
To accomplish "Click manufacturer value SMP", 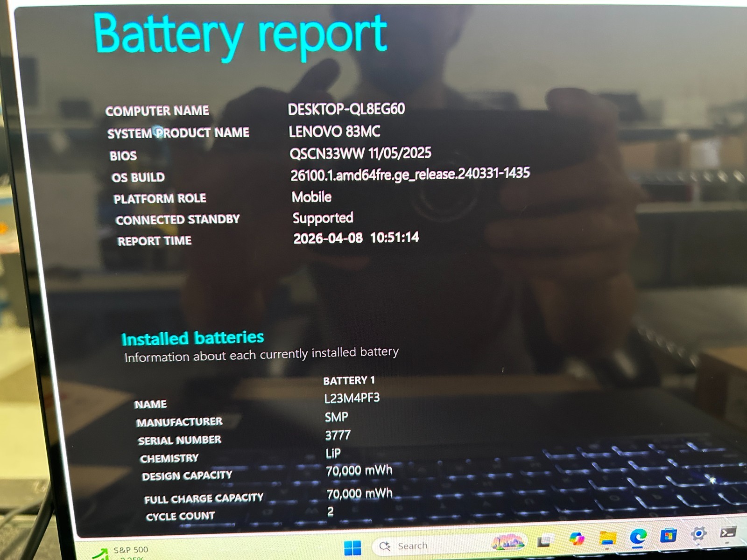I will 336,417.
